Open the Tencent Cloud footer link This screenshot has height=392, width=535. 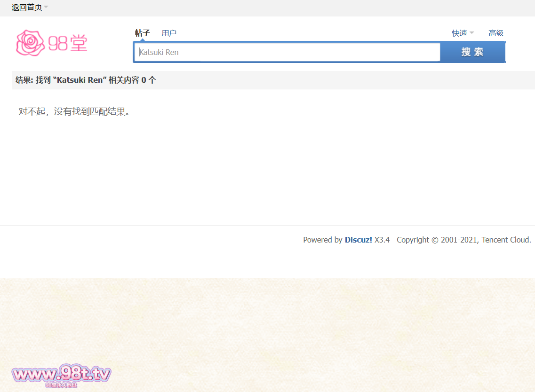506,240
